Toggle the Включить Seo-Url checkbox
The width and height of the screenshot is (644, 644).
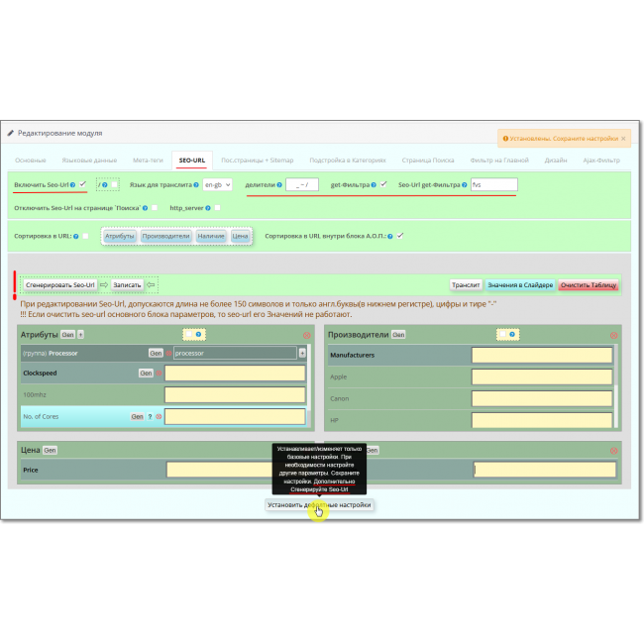pyautogui.click(x=83, y=184)
